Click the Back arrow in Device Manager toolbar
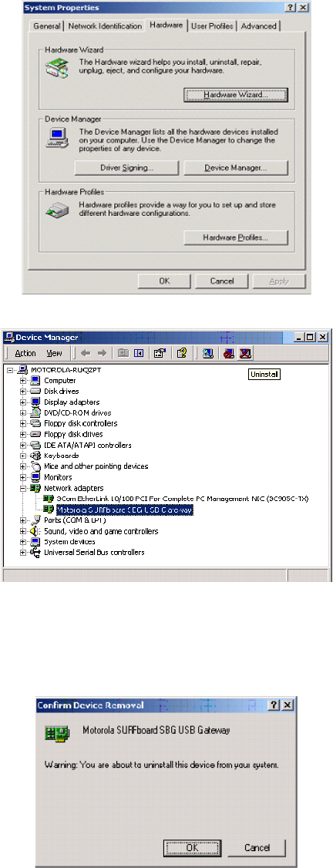Image resolution: width=333 pixels, height=868 pixels. (85, 352)
